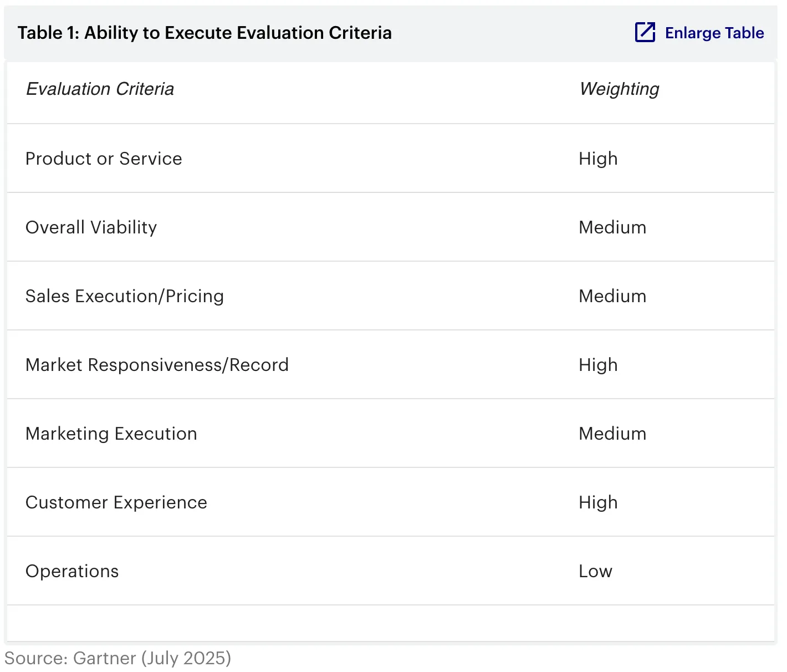Select the Sales Execution/Pricing row label
The height and width of the screenshot is (672, 787).
[125, 297]
